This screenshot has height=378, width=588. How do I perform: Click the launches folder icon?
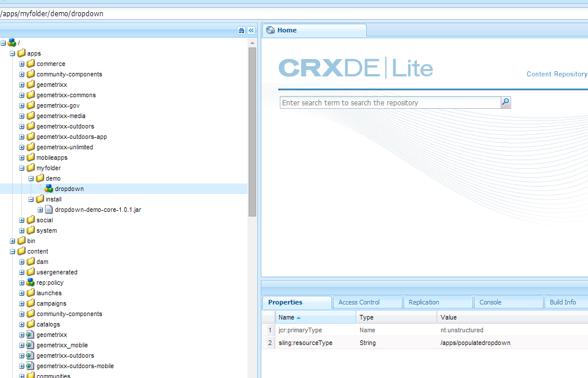coord(31,293)
